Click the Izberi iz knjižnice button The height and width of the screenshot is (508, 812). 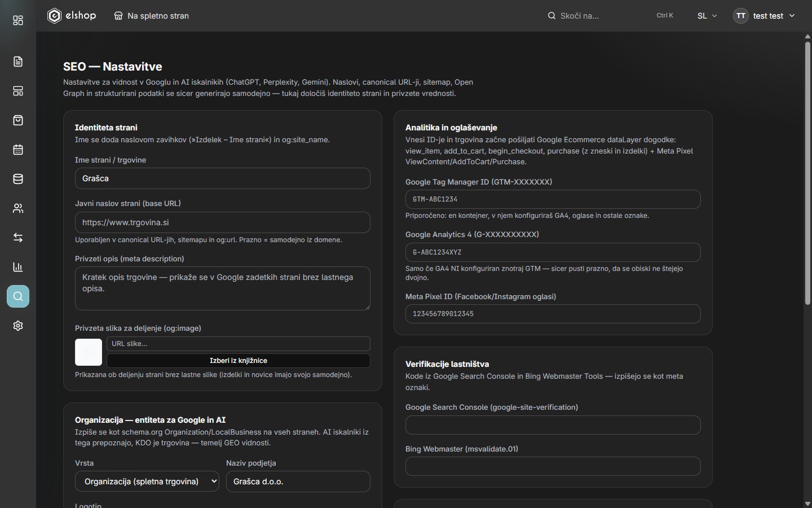(x=239, y=361)
